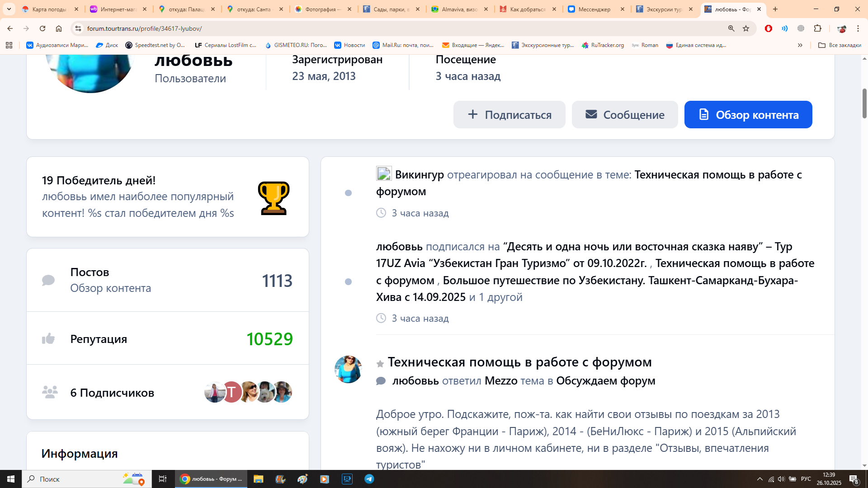The height and width of the screenshot is (488, 868).
Task: Click the zoom magnifier icon in address bar
Action: point(731,28)
